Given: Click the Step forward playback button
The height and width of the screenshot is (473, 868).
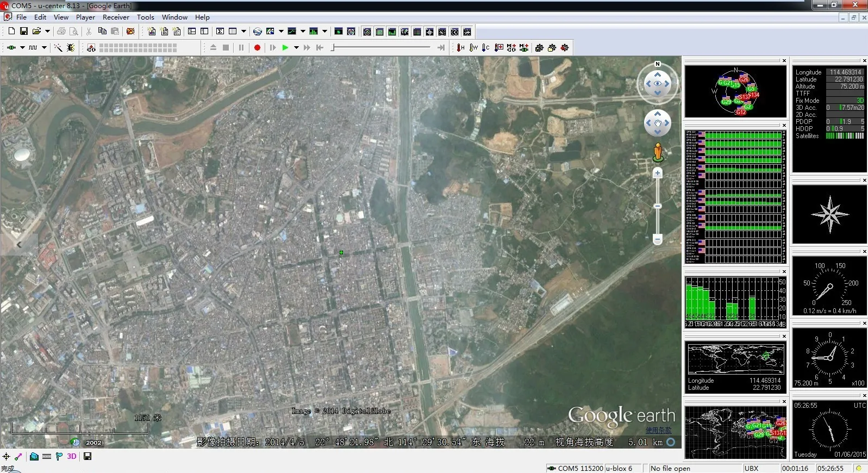Looking at the screenshot, I should click(x=272, y=48).
